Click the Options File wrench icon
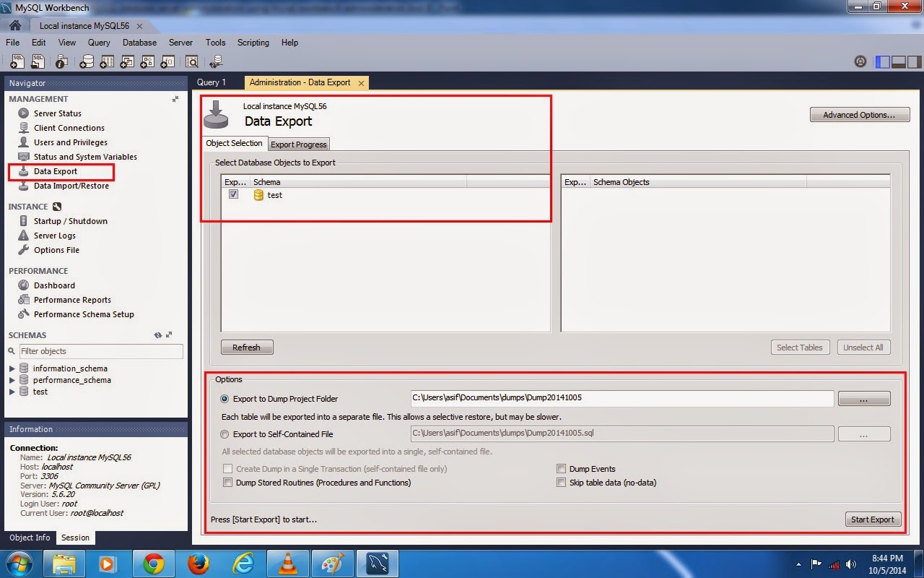 (x=24, y=250)
